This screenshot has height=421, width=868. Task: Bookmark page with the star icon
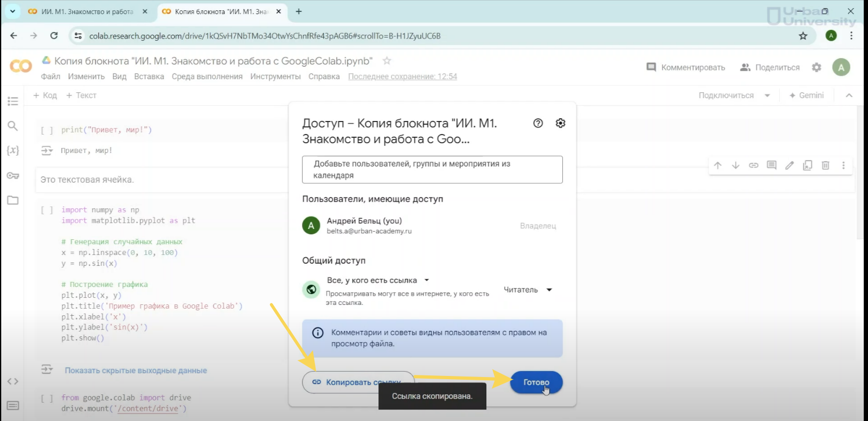click(803, 36)
